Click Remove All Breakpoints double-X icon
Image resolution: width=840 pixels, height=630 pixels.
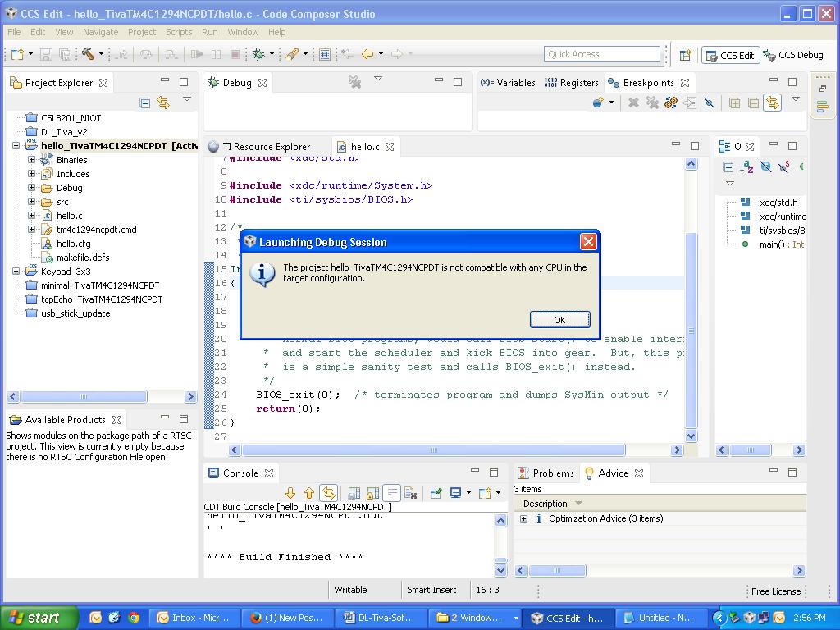(x=652, y=103)
